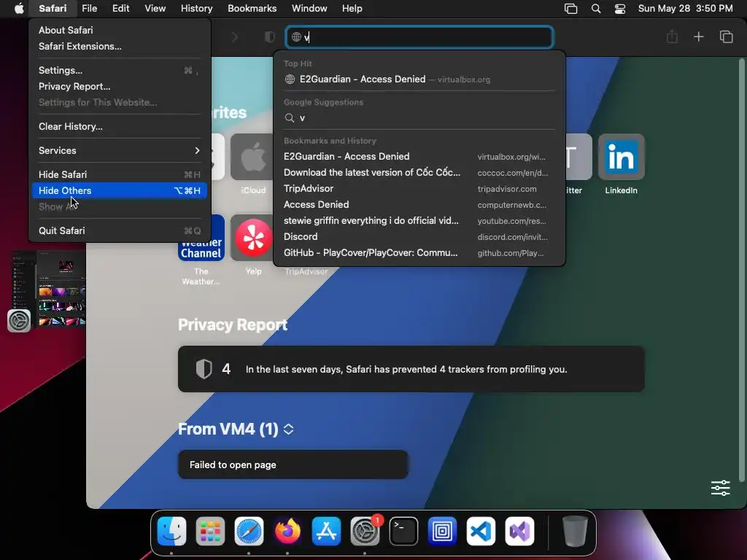Launch Firefox from the Dock

[x=287, y=531]
